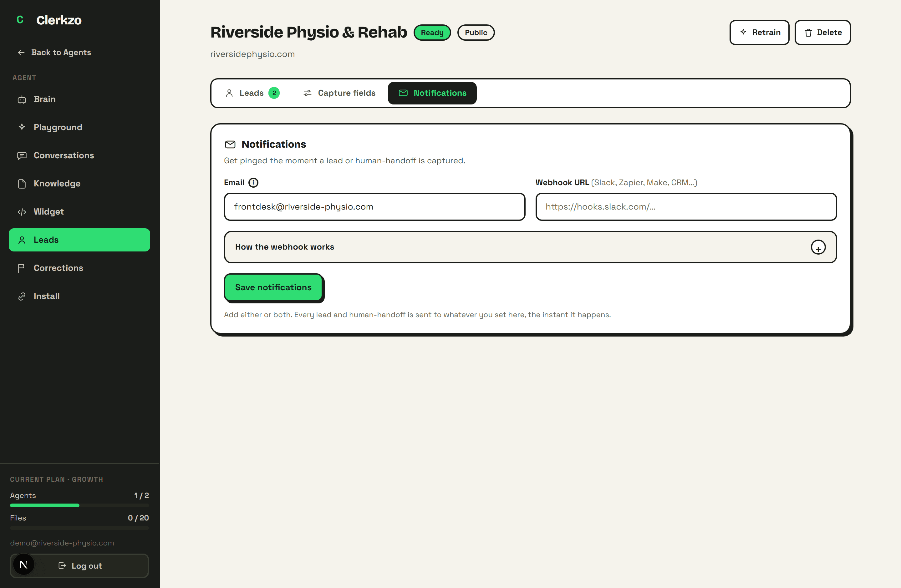Open Corrections in the sidebar
Screen dimensions: 901x588
pos(79,268)
